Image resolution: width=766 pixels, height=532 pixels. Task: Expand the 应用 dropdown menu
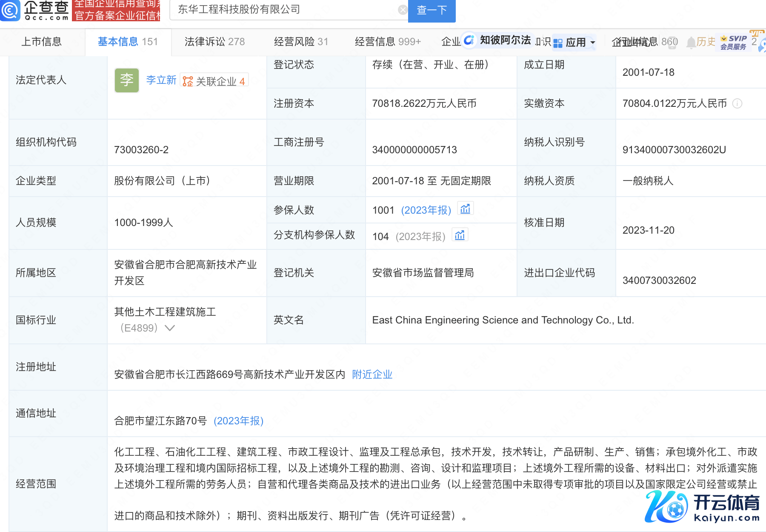(575, 42)
